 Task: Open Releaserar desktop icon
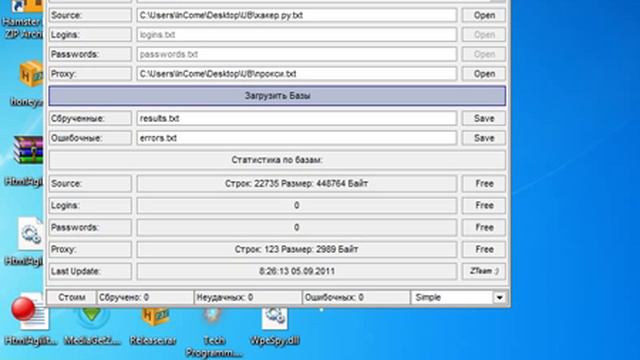click(153, 327)
